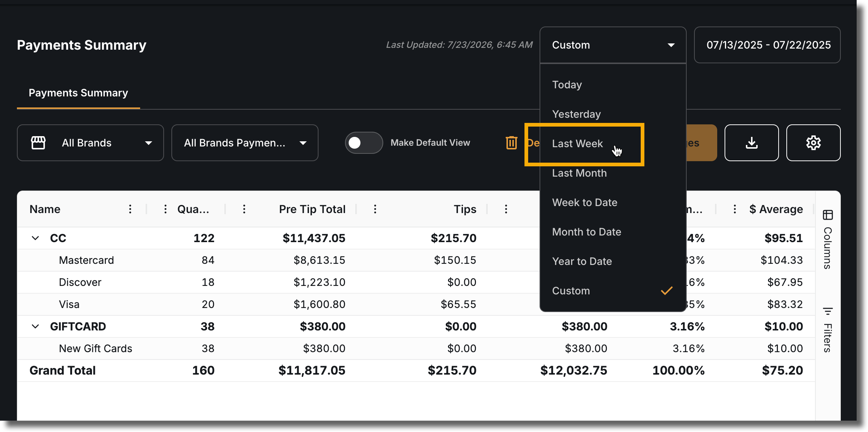Switch to the Payments Summary tab

[78, 93]
